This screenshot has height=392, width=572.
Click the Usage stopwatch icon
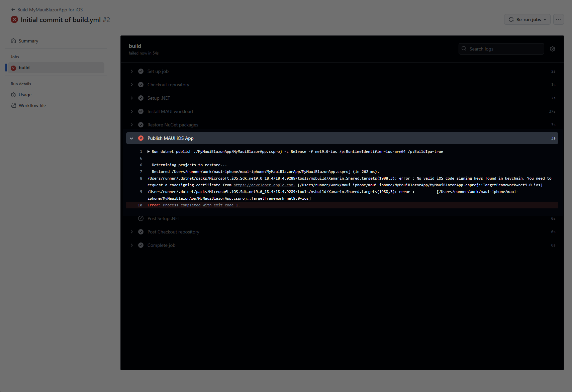click(13, 95)
